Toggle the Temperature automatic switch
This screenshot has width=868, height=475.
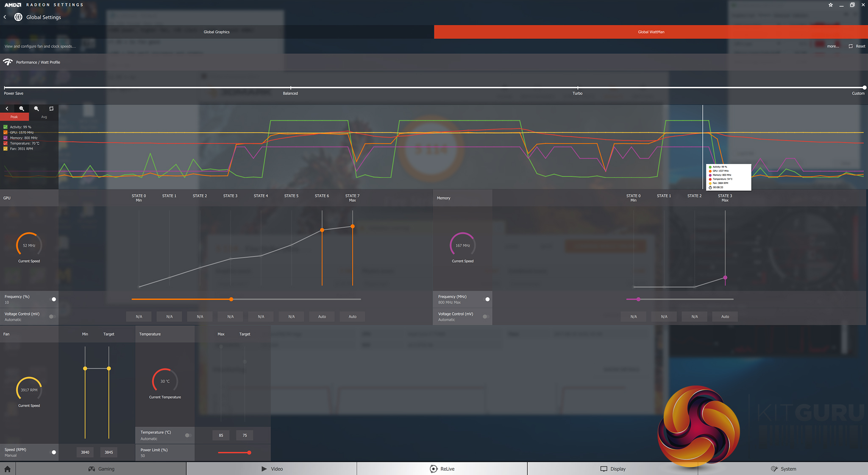188,435
